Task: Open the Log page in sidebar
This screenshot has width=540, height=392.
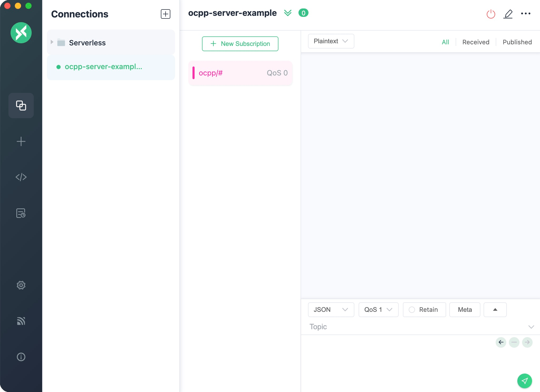Action: click(x=21, y=213)
